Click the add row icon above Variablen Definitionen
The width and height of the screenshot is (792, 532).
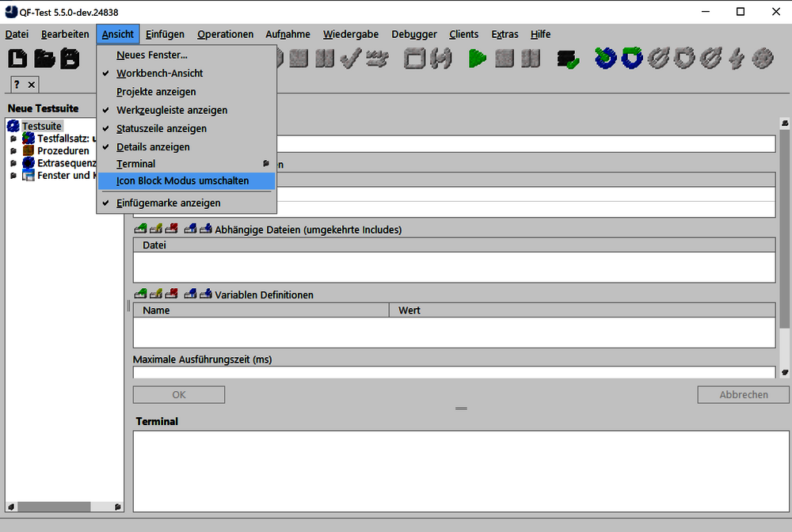140,294
